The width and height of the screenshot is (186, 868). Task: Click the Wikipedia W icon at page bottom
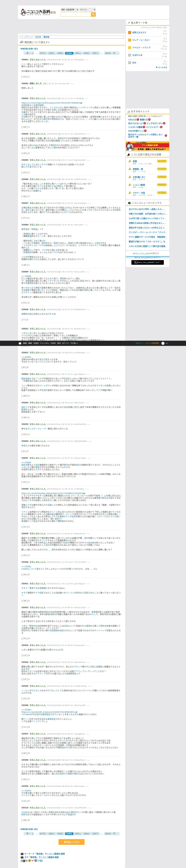27,861
